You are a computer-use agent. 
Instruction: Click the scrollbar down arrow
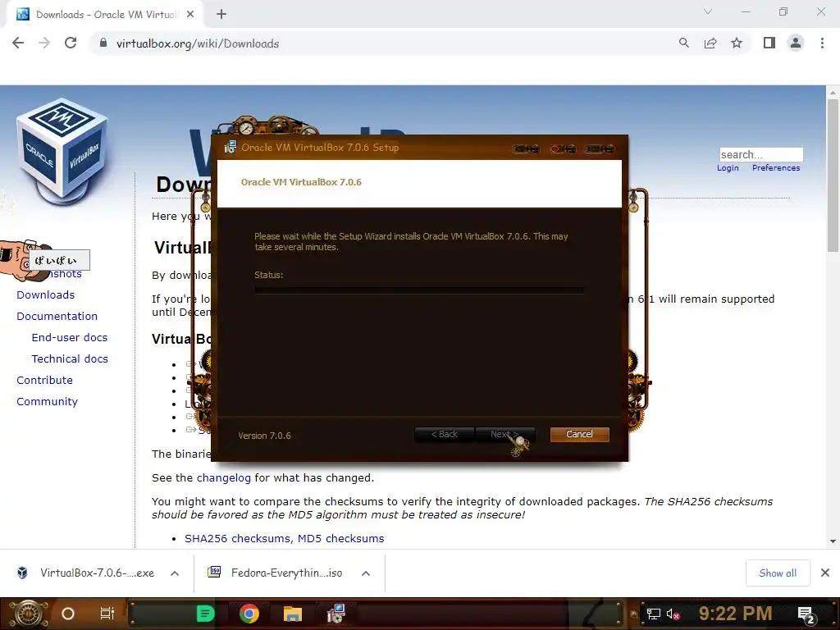click(x=833, y=541)
